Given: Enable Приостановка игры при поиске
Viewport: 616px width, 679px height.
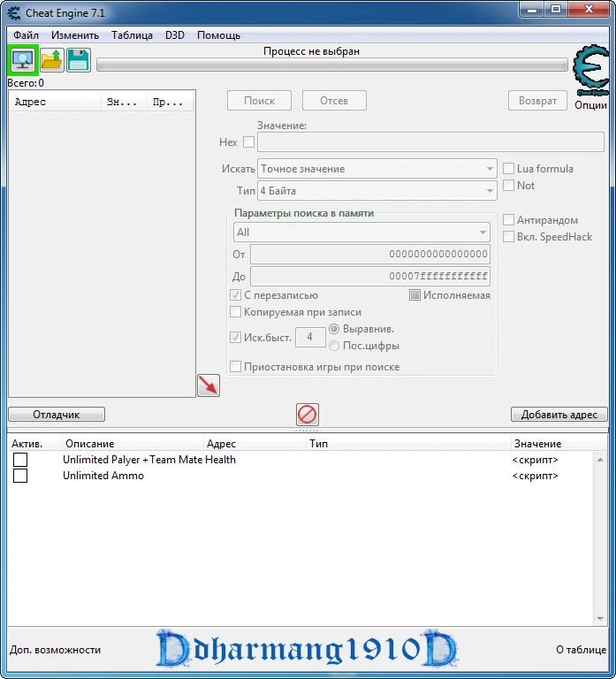Looking at the screenshot, I should click(x=235, y=367).
